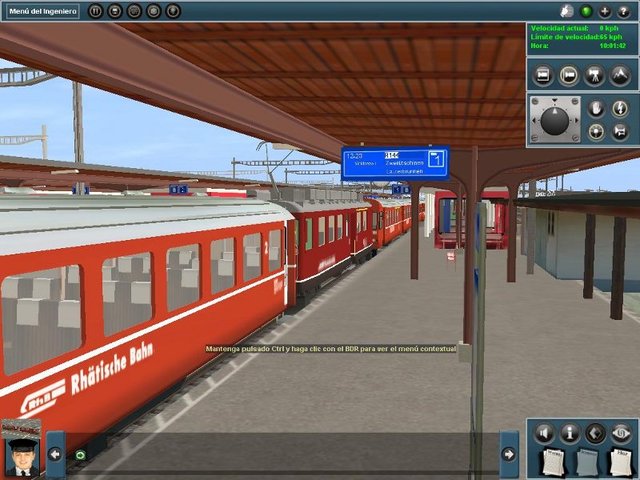This screenshot has height=480, width=640.
Task: Expand driver bar with left arrow
Action: 55,455
